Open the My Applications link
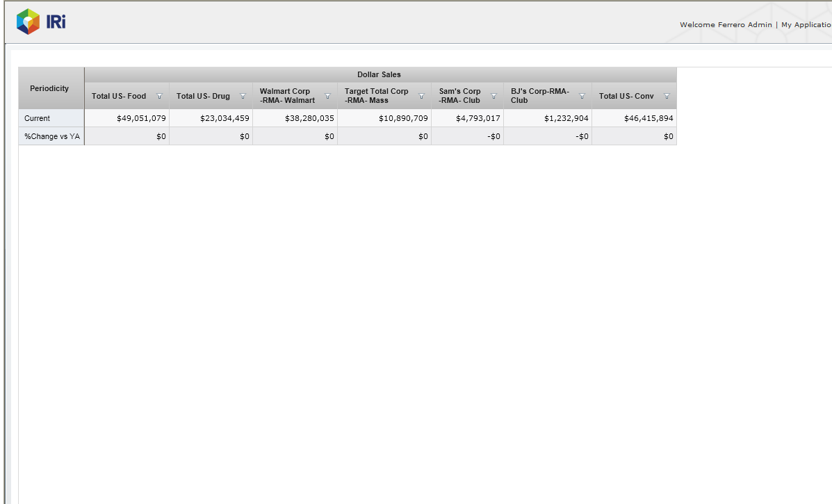 [x=806, y=25]
